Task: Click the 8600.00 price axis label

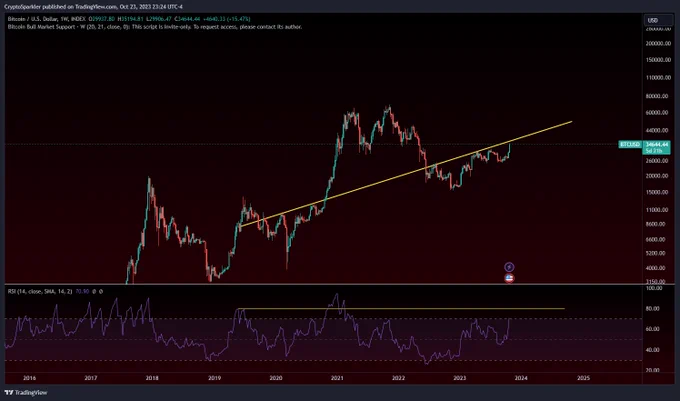Action: click(x=657, y=224)
